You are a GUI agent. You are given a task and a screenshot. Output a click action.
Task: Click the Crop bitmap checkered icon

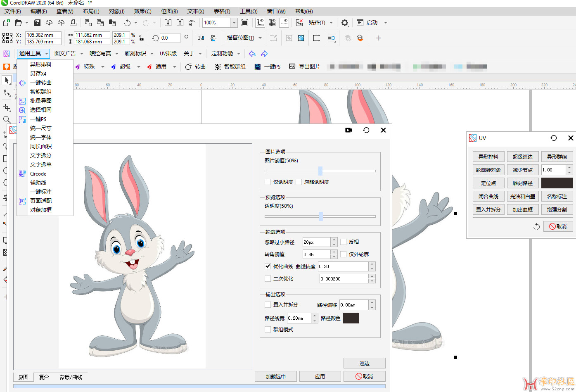tap(301, 38)
